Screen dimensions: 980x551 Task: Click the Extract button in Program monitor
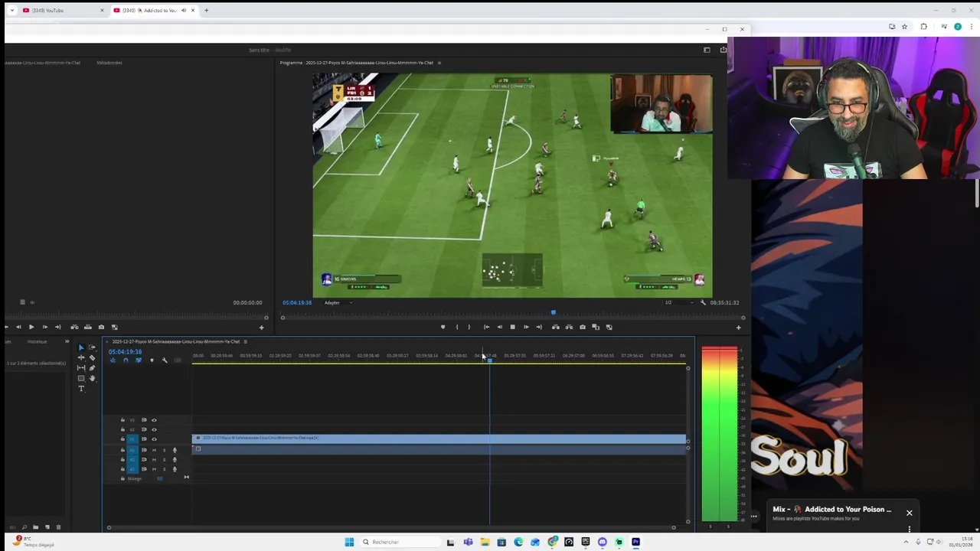pos(569,327)
